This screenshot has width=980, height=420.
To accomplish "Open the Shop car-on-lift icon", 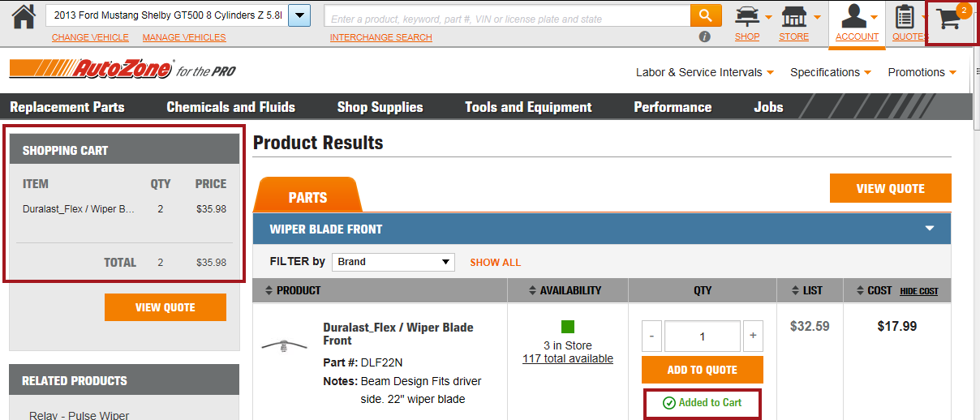I will [747, 16].
